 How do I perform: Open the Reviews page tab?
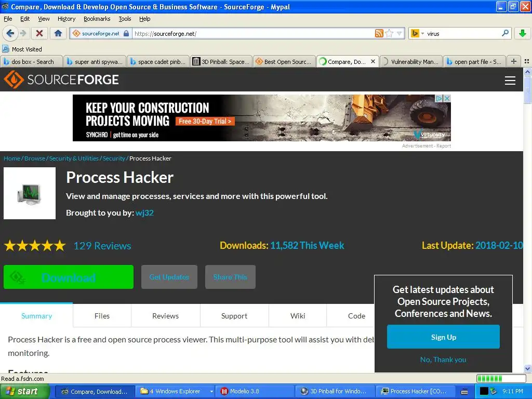[166, 315]
